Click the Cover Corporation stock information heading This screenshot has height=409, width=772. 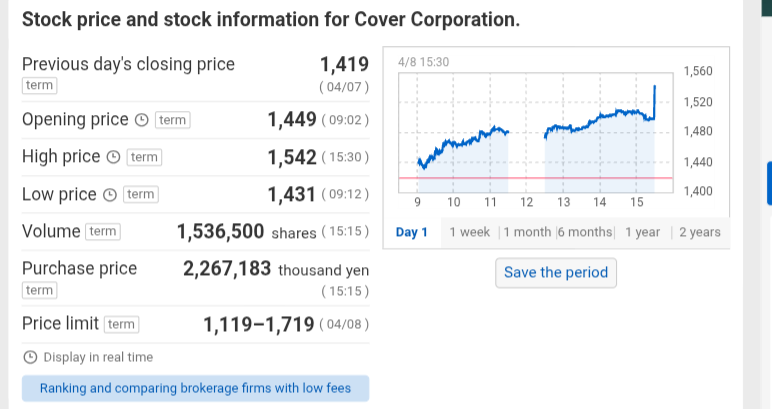271,20
